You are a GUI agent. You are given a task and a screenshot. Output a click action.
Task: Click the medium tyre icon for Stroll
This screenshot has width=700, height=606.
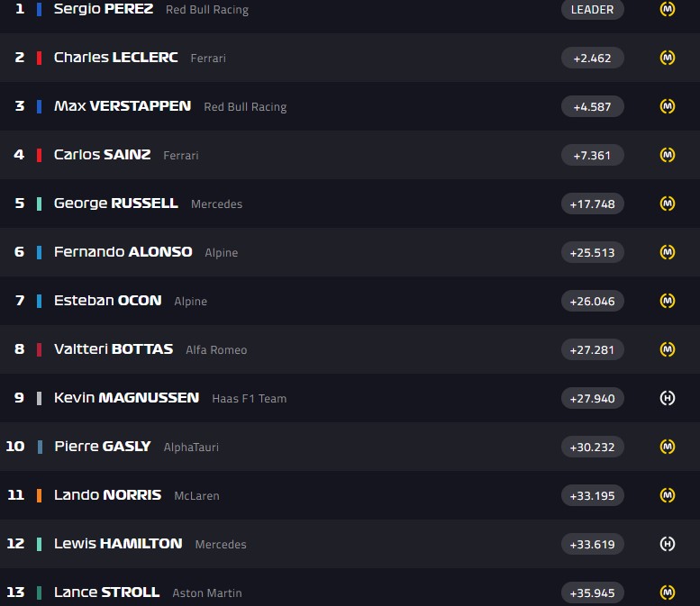[x=668, y=592]
